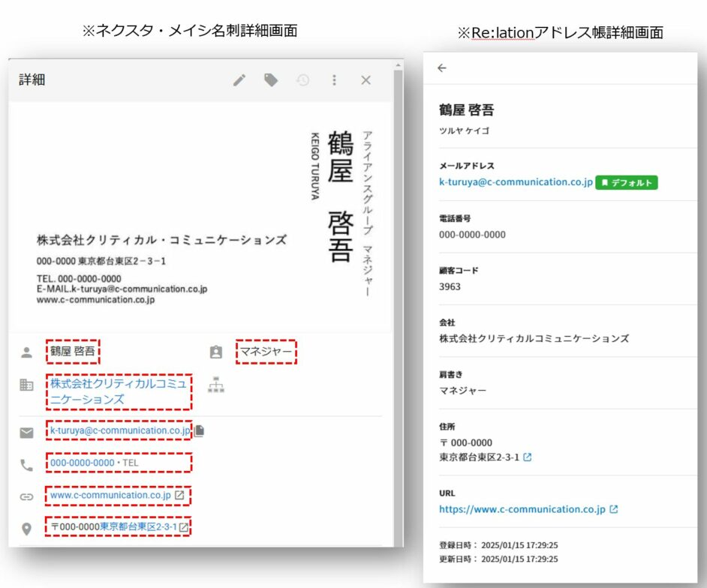Copy email with the copy icon
This screenshot has height=588, width=707.
pos(200,430)
